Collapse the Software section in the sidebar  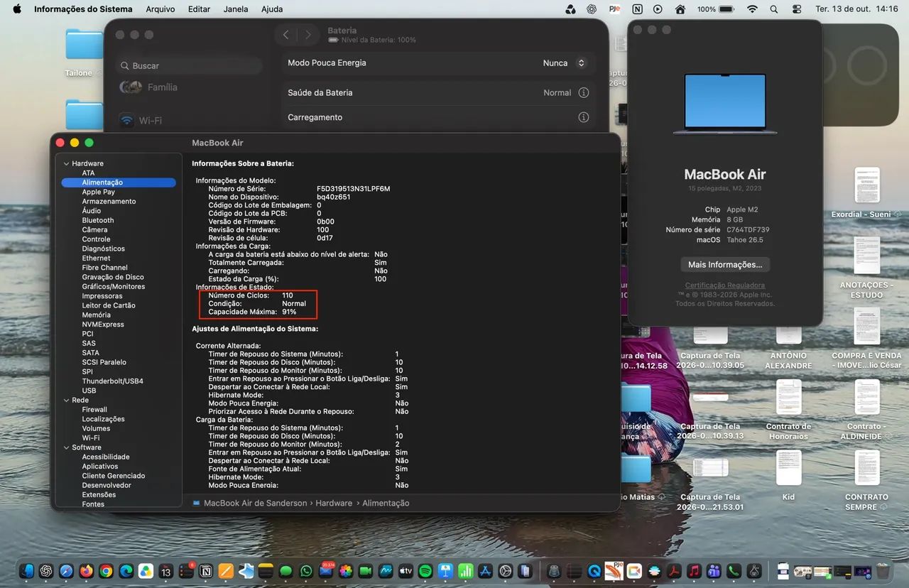pos(66,447)
